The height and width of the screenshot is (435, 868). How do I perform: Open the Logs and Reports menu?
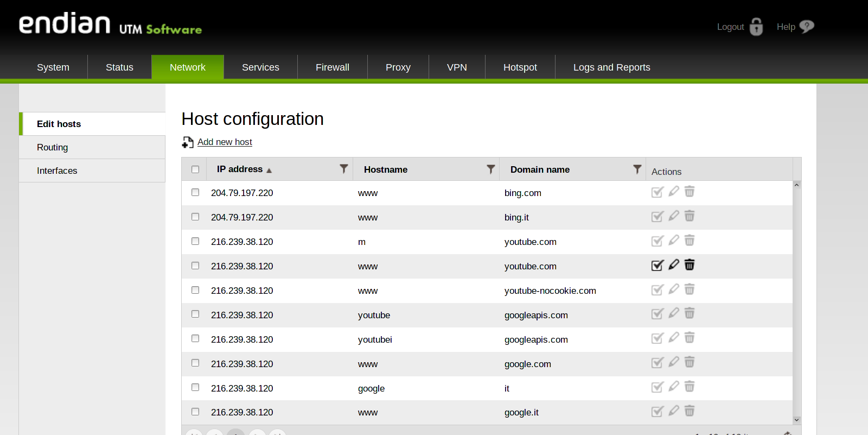point(612,67)
